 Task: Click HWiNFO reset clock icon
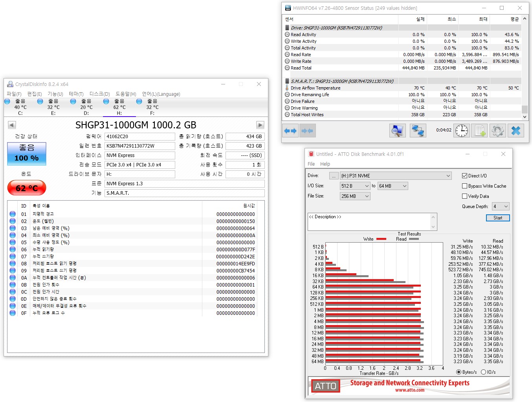[462, 131]
